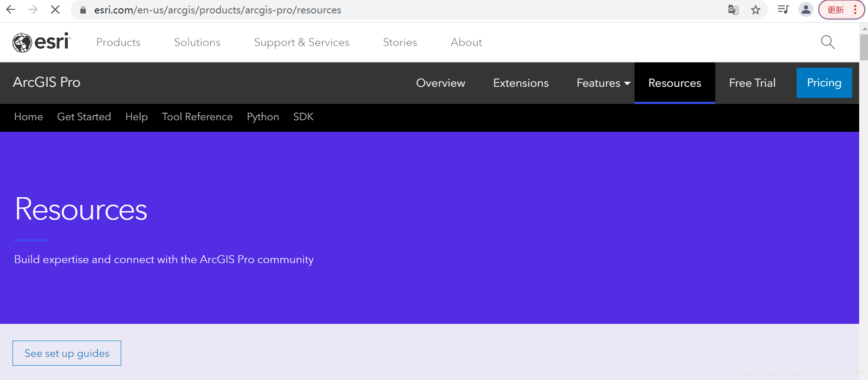Open the site search magnifier icon
868x380 pixels.
pyautogui.click(x=828, y=42)
